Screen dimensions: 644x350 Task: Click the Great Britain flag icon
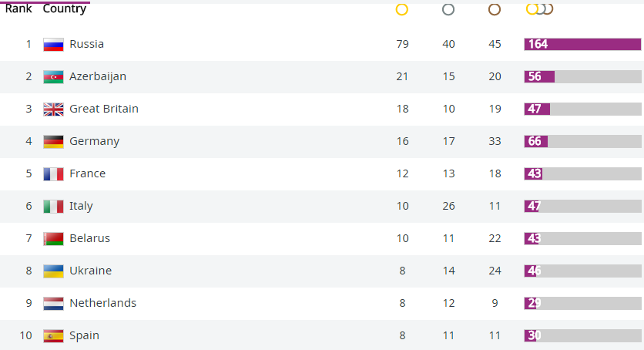[53, 109]
